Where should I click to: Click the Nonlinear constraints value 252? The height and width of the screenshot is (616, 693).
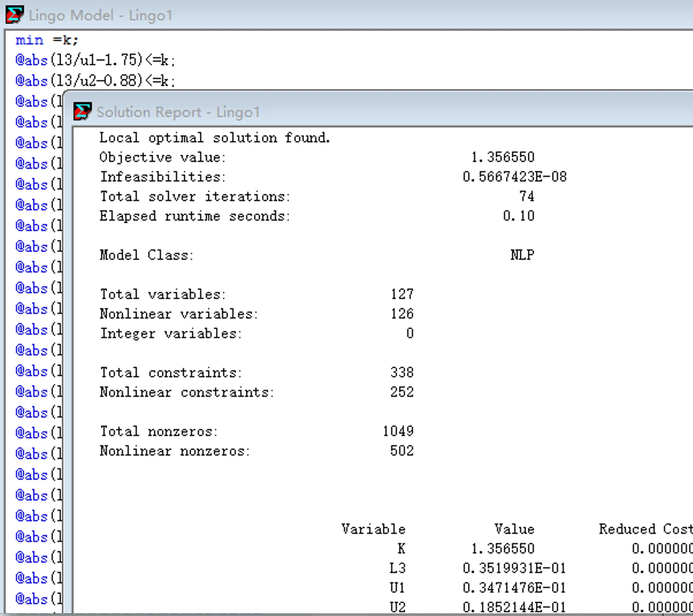click(x=402, y=392)
